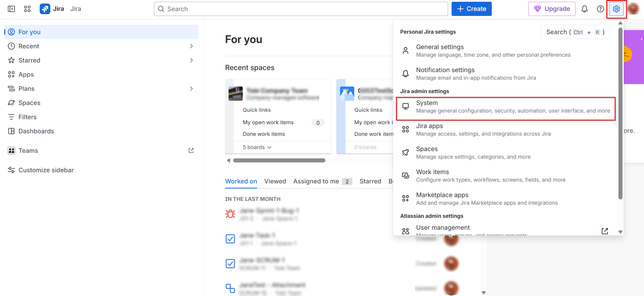
Task: Open User management external link icon
Action: (x=605, y=231)
